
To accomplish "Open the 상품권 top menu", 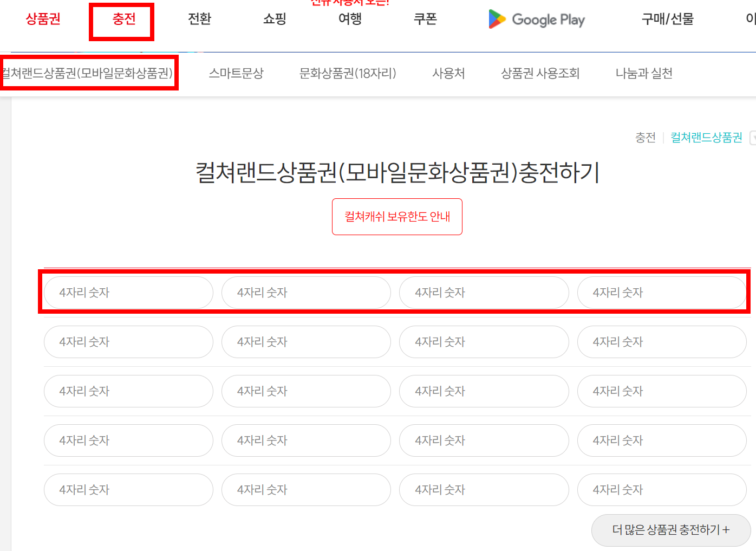I will click(43, 19).
